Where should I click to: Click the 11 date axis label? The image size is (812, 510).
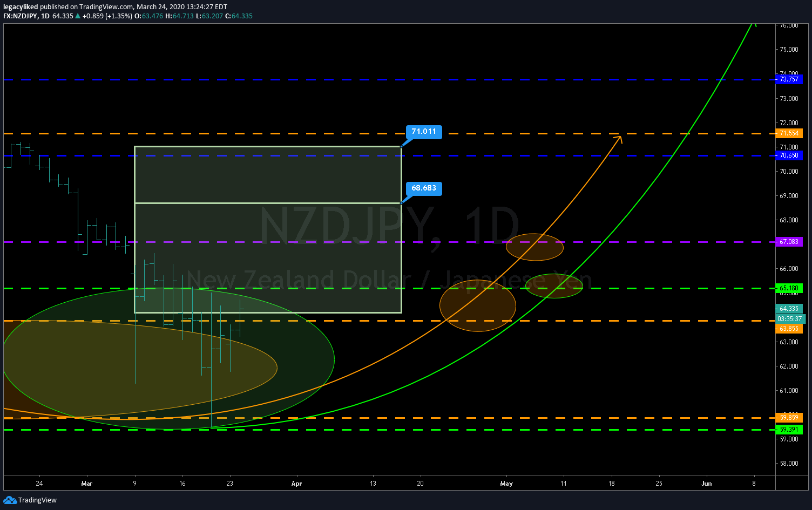pos(564,484)
